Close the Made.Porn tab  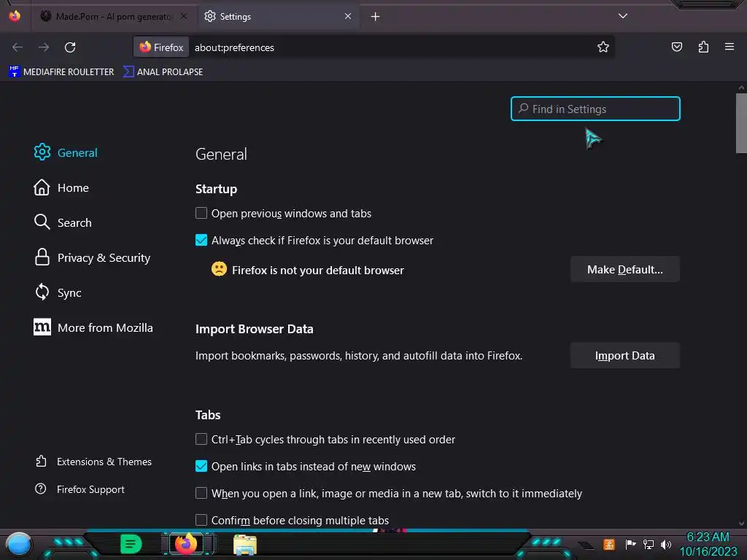pos(184,17)
